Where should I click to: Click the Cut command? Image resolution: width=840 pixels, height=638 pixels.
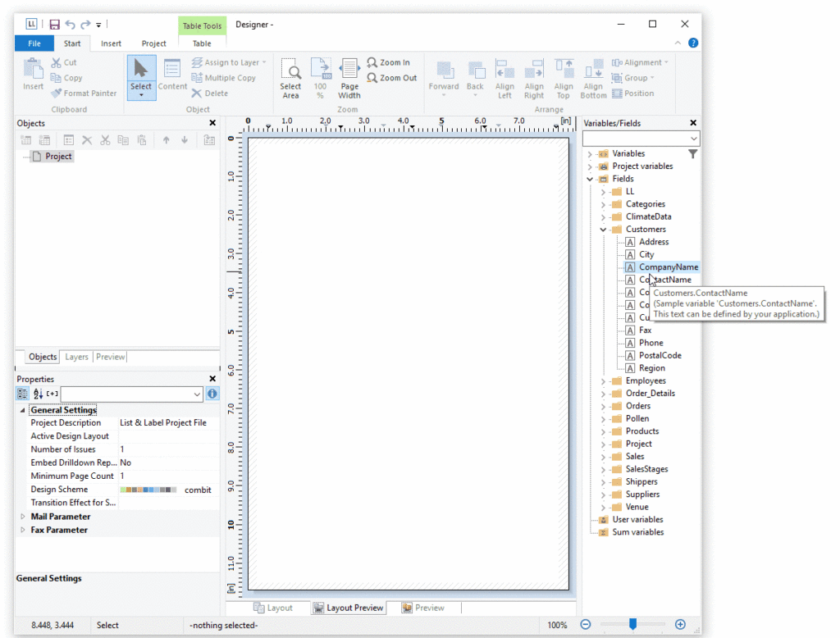pyautogui.click(x=64, y=62)
